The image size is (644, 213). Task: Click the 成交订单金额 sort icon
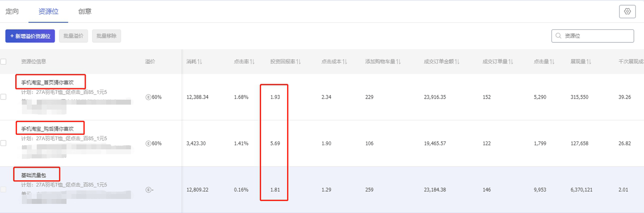coord(457,62)
